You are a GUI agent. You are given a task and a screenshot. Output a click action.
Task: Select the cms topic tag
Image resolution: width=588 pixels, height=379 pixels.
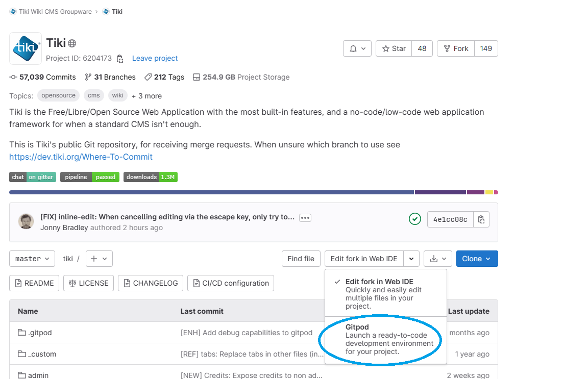pyautogui.click(x=94, y=95)
